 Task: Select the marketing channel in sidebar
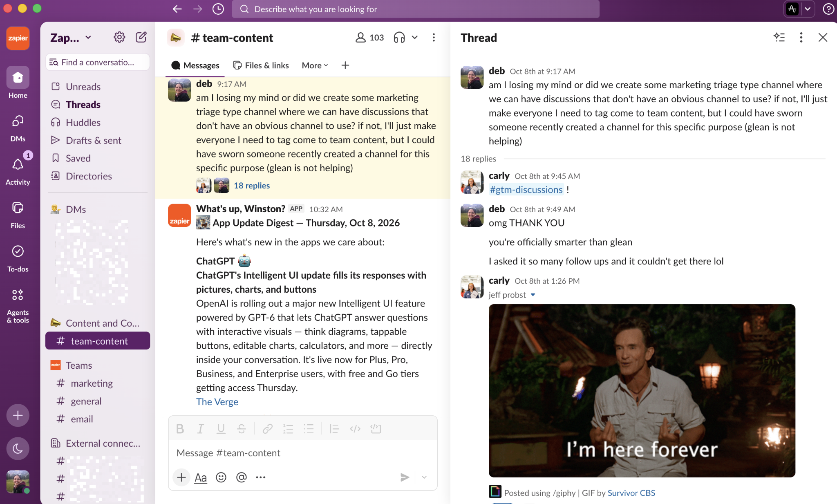click(98, 383)
